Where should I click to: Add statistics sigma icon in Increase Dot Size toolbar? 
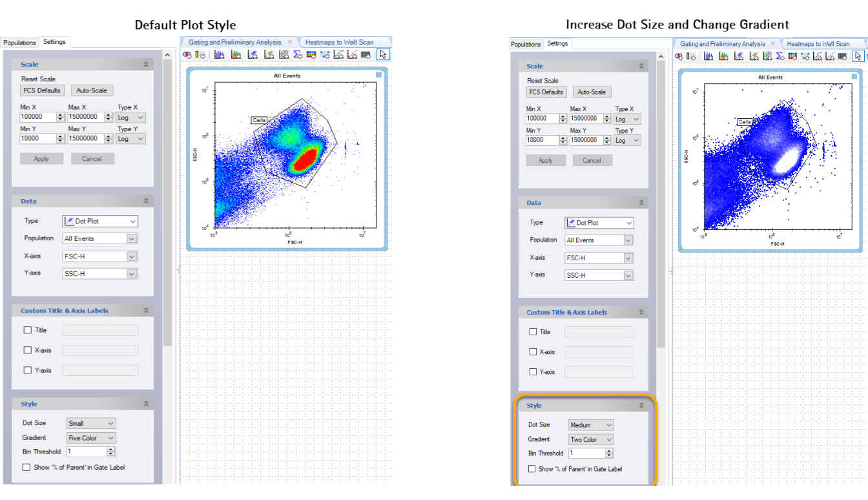tap(780, 56)
